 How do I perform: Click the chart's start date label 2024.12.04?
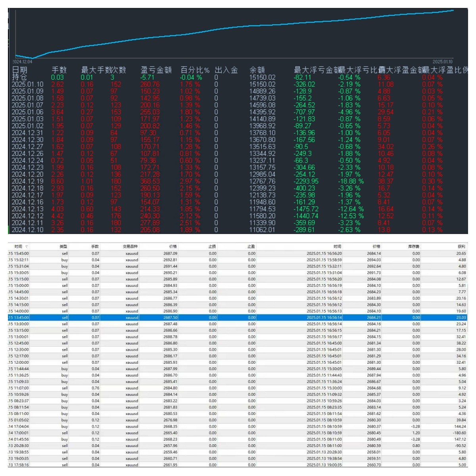[22, 61]
